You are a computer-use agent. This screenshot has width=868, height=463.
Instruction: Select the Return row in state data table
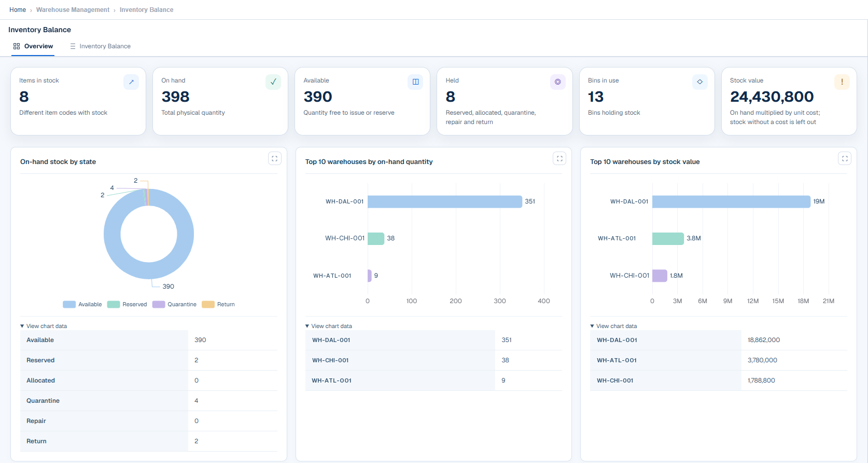(x=149, y=441)
